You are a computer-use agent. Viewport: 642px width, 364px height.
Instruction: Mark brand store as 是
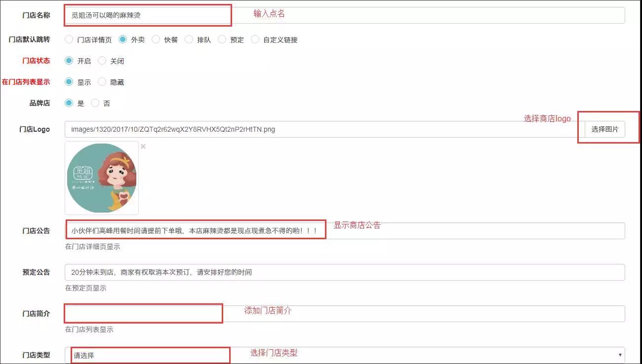(x=69, y=103)
